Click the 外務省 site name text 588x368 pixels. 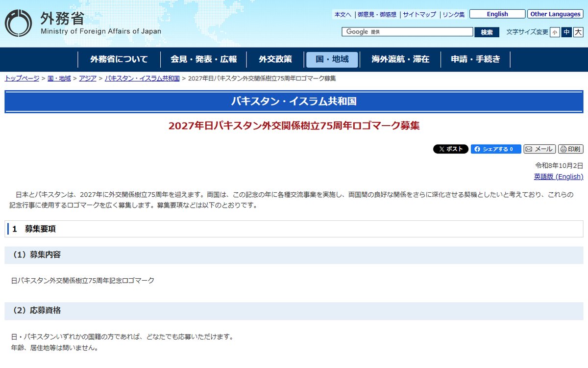pos(62,18)
